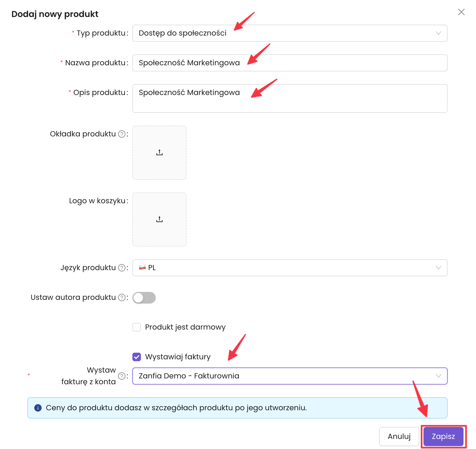The height and width of the screenshot is (449, 476).
Task: Click the Anuluj button
Action: click(x=399, y=437)
